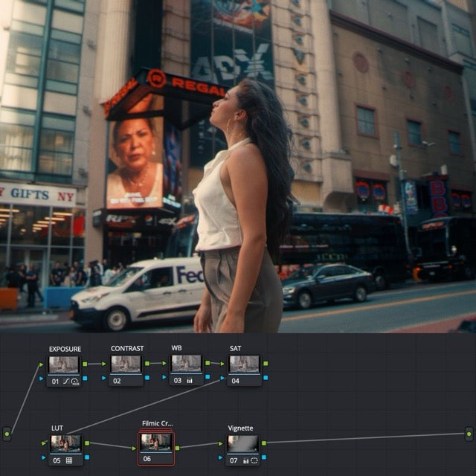Click the green RGB output of CONTRAST node
476x476 pixels.
coord(147,364)
